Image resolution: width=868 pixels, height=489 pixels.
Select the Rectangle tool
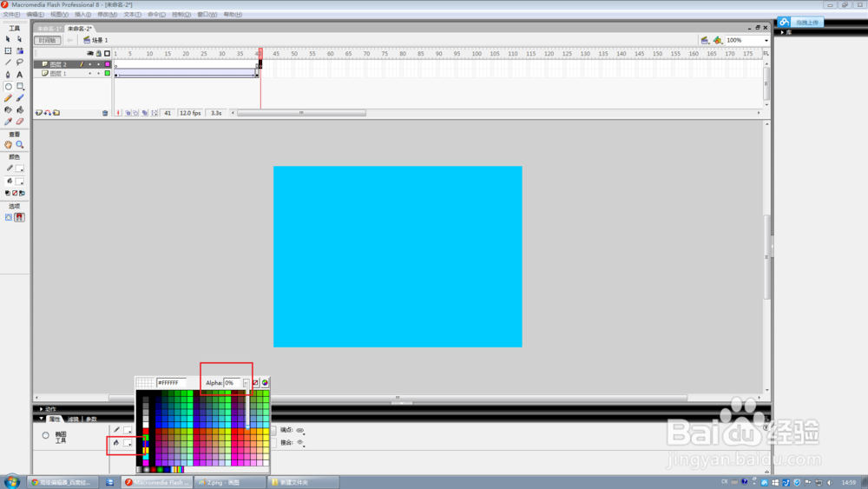pyautogui.click(x=20, y=86)
